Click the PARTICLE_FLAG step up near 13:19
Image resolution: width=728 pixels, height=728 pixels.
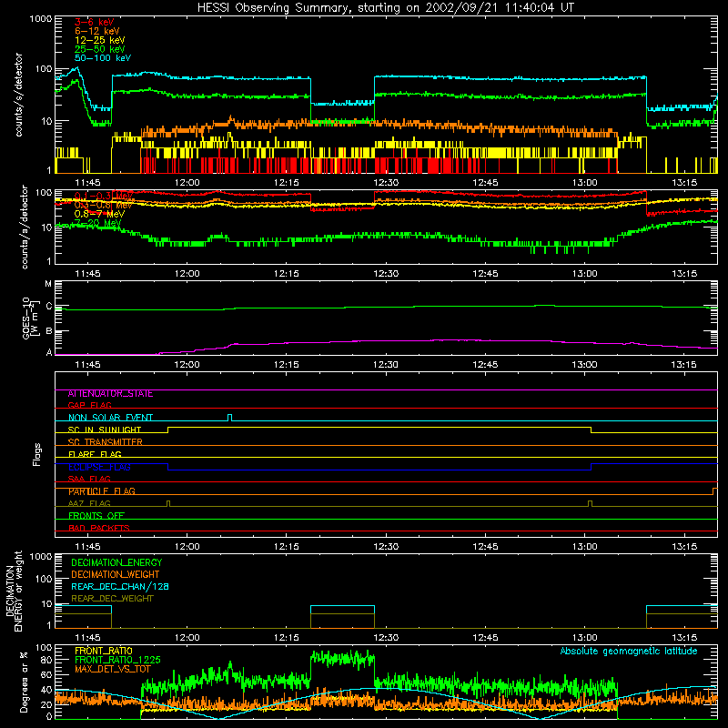click(713, 491)
